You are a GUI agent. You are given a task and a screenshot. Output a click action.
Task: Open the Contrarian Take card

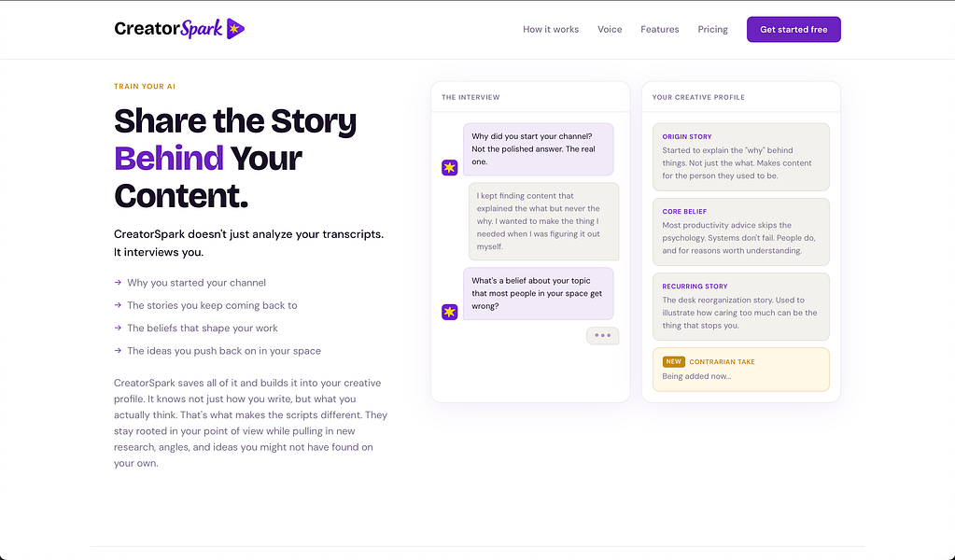[x=740, y=370]
